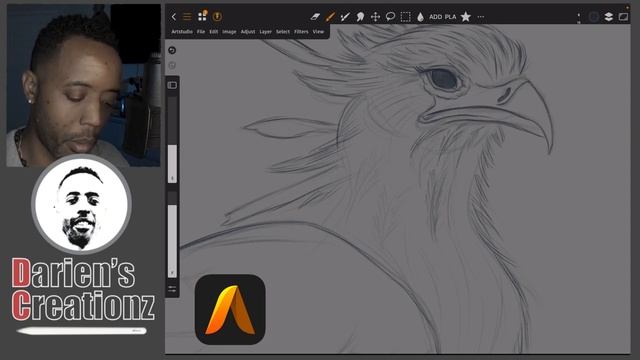The height and width of the screenshot is (360, 640).
Task: Go back with the left chevron arrow
Action: [x=173, y=17]
